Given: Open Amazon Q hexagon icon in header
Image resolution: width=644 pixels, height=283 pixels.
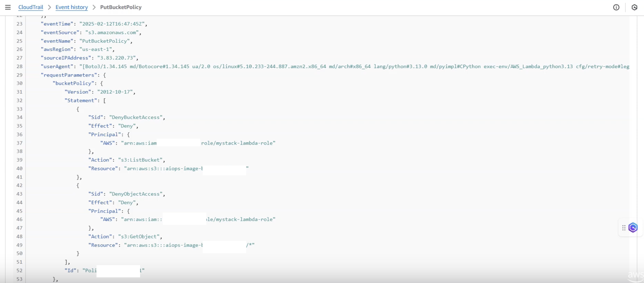Looking at the screenshot, I should point(634,7).
